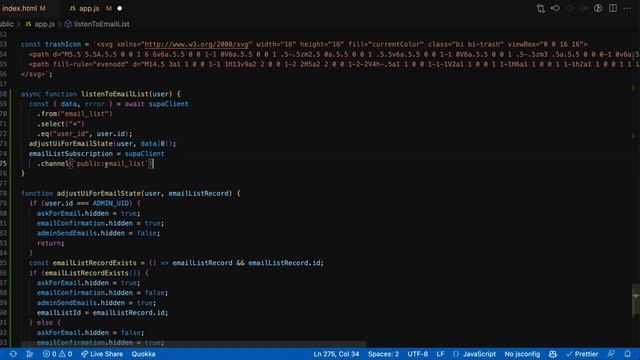The height and width of the screenshot is (360, 640).
Task: Place cursor on listenToEmailList function name
Action: click(x=115, y=94)
